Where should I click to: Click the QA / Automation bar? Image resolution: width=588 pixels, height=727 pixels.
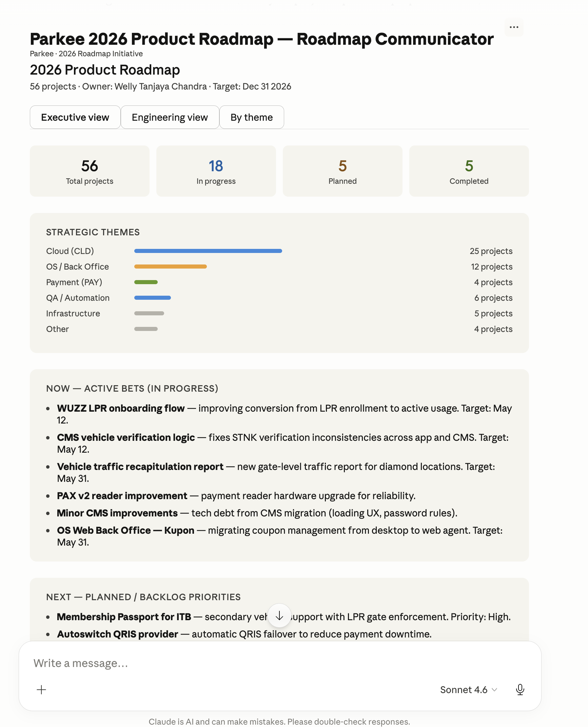153,298
